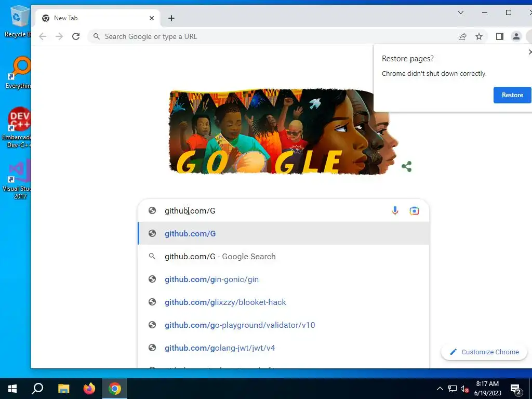The image size is (532, 399).
Task: Open Google Lens image search camera icon
Action: point(414,211)
